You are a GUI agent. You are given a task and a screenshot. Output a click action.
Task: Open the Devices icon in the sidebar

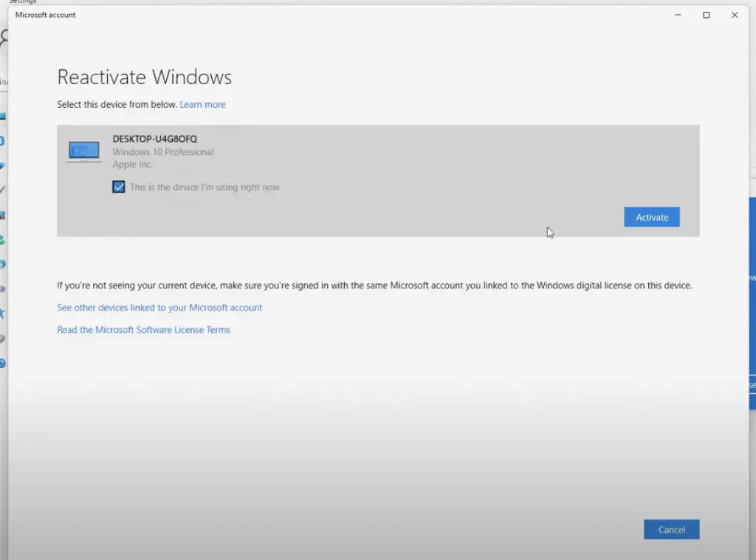click(x=3, y=140)
